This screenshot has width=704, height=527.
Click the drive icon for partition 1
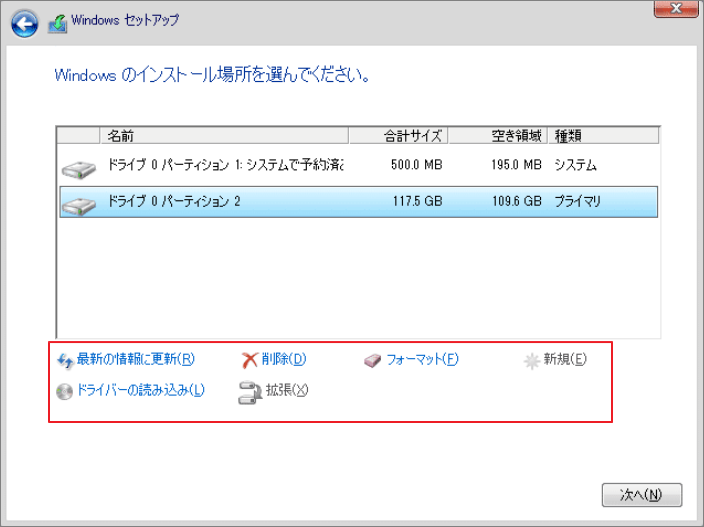pos(79,169)
